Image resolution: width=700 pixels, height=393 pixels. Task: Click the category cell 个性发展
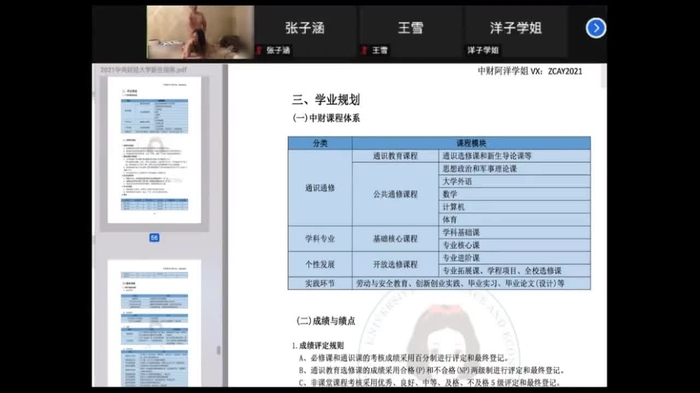pos(320,264)
